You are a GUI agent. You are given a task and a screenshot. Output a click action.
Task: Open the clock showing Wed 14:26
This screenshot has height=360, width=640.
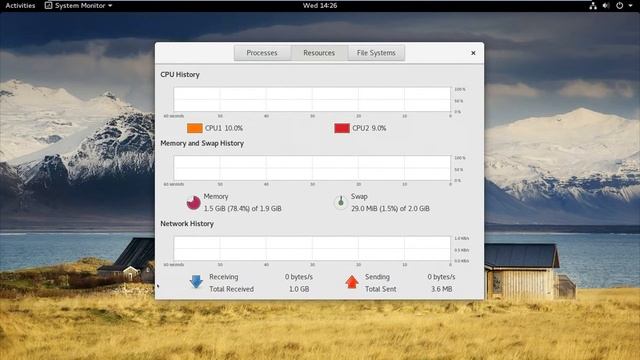(320, 6)
